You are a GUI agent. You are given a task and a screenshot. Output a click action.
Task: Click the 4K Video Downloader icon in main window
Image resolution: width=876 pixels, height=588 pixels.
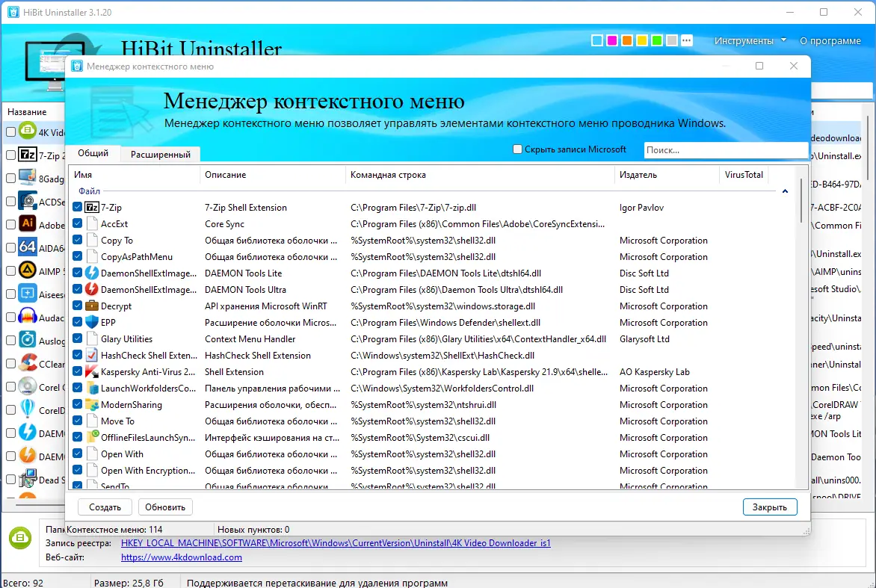tap(28, 131)
